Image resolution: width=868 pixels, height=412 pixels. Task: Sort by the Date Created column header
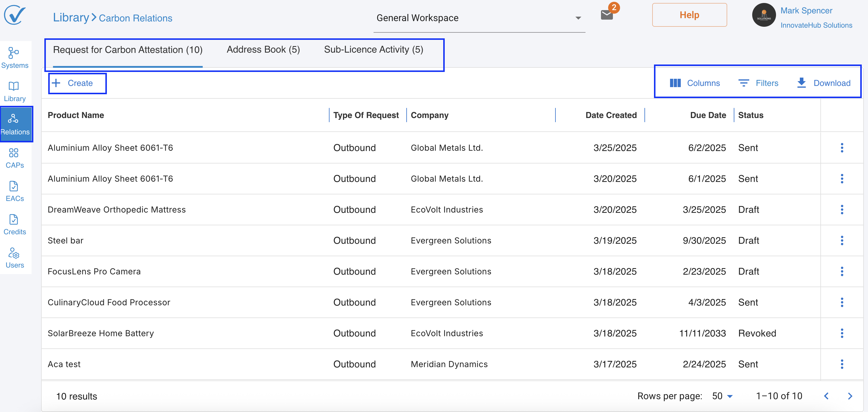(x=611, y=115)
